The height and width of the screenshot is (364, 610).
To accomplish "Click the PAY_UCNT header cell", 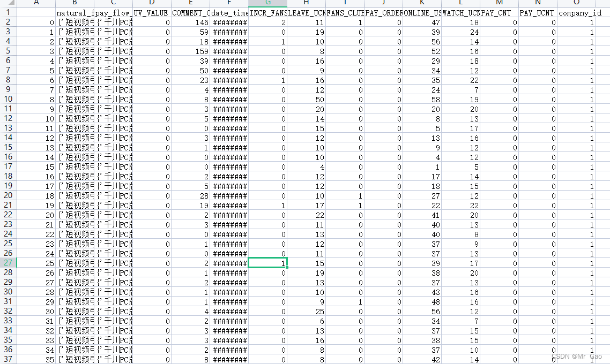I will pos(538,13).
